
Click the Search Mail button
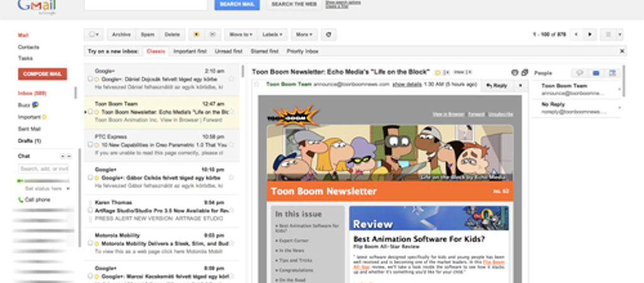tap(237, 4)
